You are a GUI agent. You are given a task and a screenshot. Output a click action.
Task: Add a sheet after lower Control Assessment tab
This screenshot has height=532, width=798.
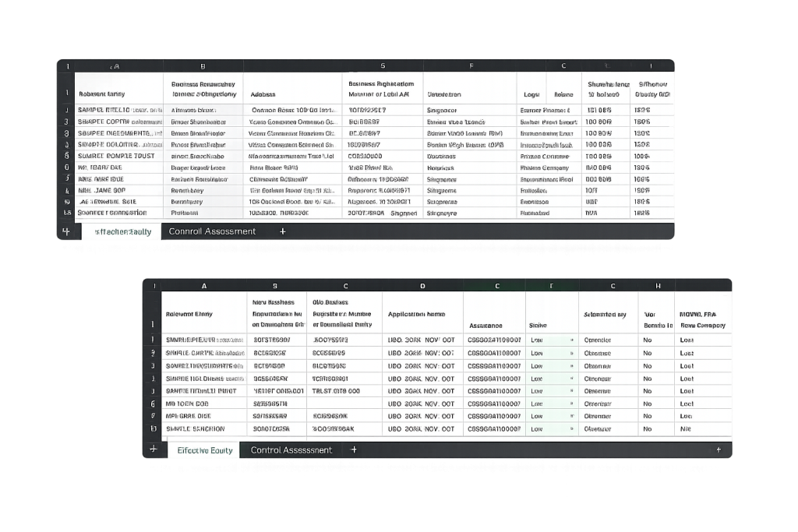354,449
